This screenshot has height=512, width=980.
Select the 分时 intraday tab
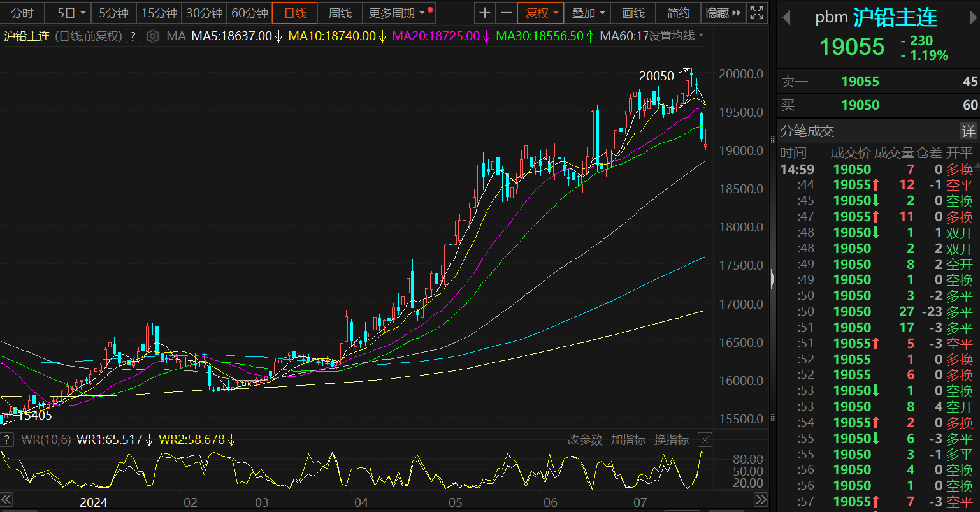click(x=22, y=12)
